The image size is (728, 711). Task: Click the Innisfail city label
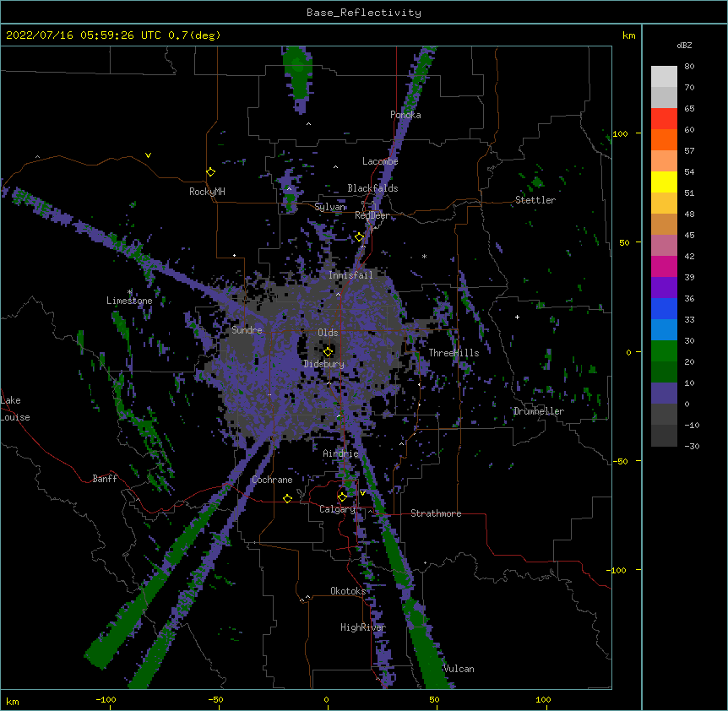(350, 275)
